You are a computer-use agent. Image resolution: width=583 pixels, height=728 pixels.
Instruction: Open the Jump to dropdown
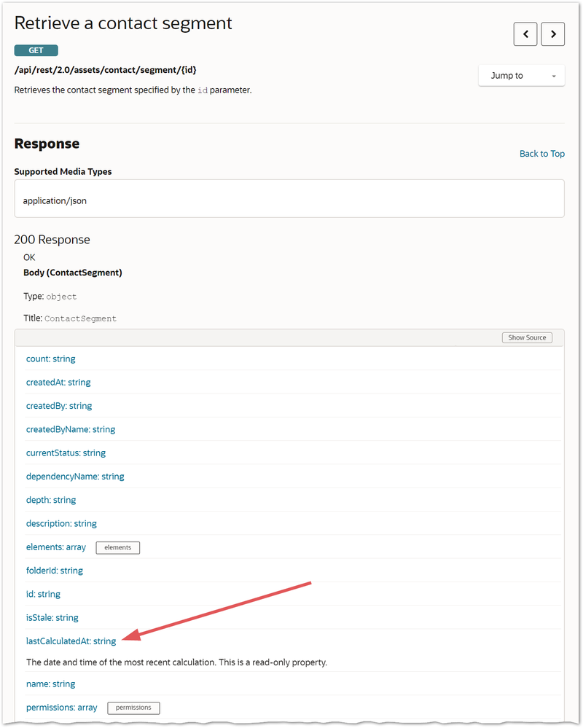[x=521, y=76]
